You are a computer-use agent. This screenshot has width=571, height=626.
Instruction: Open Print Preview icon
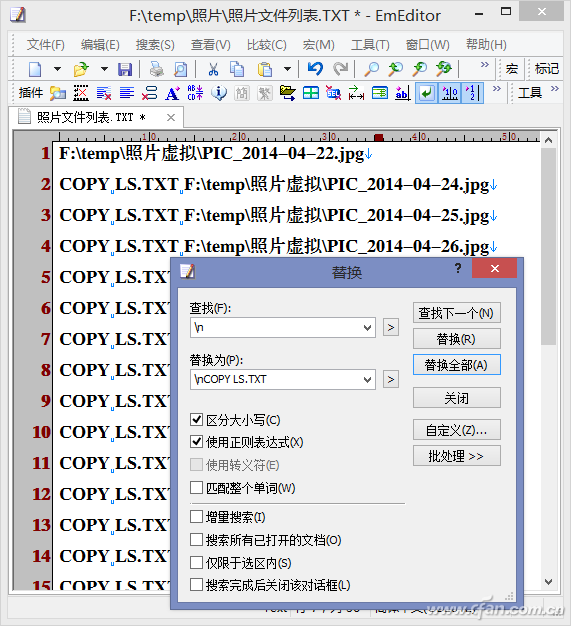[180, 69]
